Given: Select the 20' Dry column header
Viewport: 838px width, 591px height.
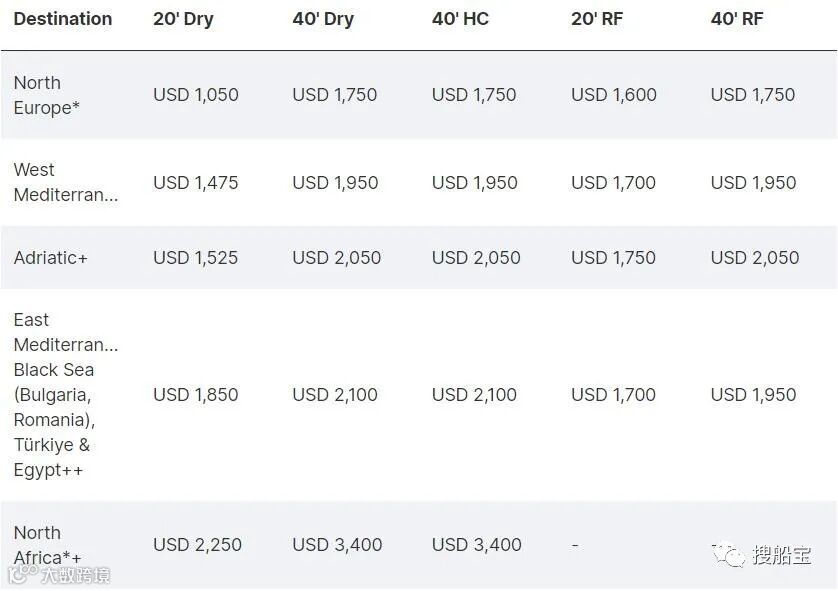Looking at the screenshot, I should click(183, 19).
